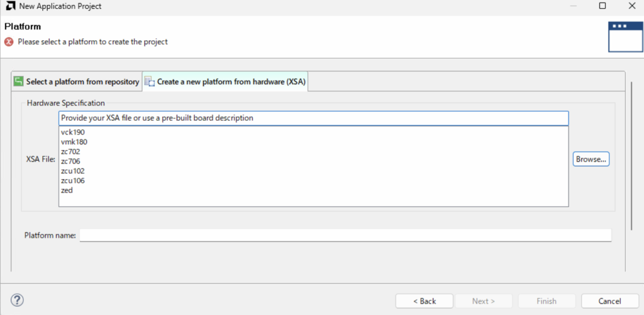Choose zc702 in the board list
This screenshot has height=315, width=644.
coord(70,152)
